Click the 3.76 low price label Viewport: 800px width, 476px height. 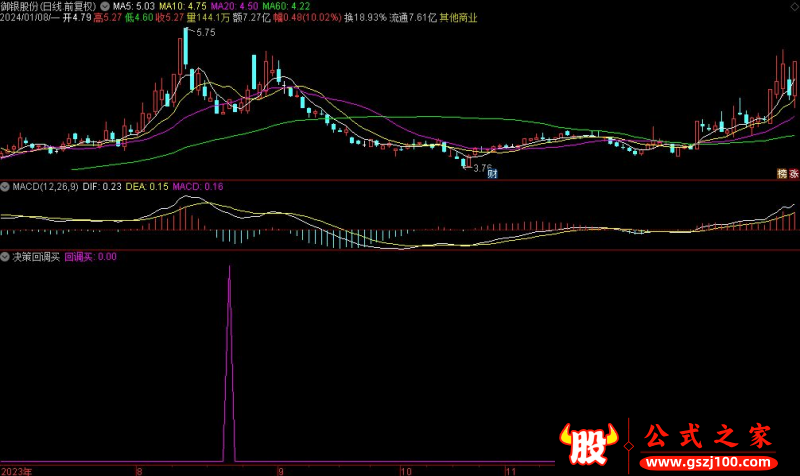pyautogui.click(x=482, y=167)
